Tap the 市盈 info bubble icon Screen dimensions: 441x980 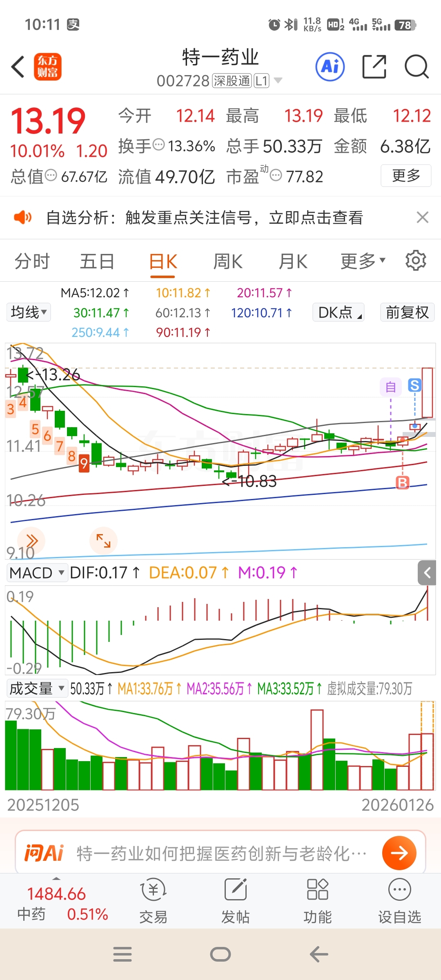pos(276,175)
